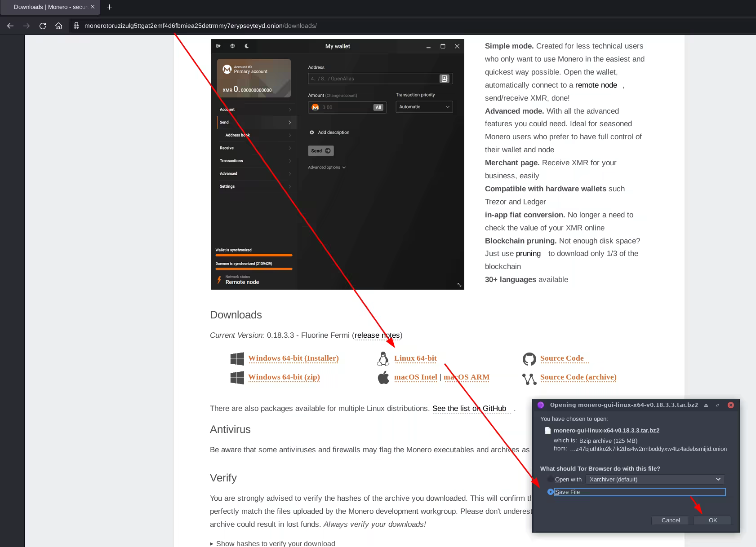Open the Linux 64-bit download link
The width and height of the screenshot is (756, 547).
415,358
